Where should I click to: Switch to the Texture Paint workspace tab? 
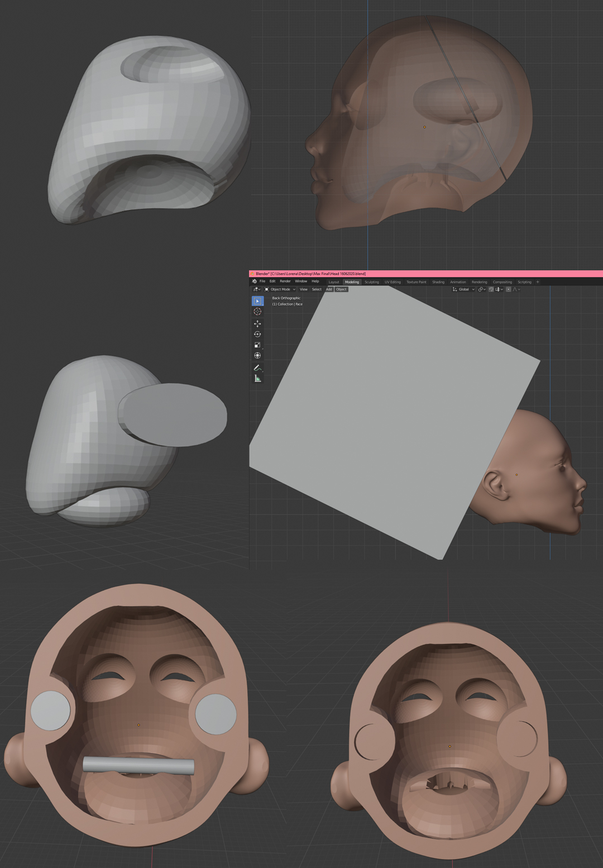[417, 282]
